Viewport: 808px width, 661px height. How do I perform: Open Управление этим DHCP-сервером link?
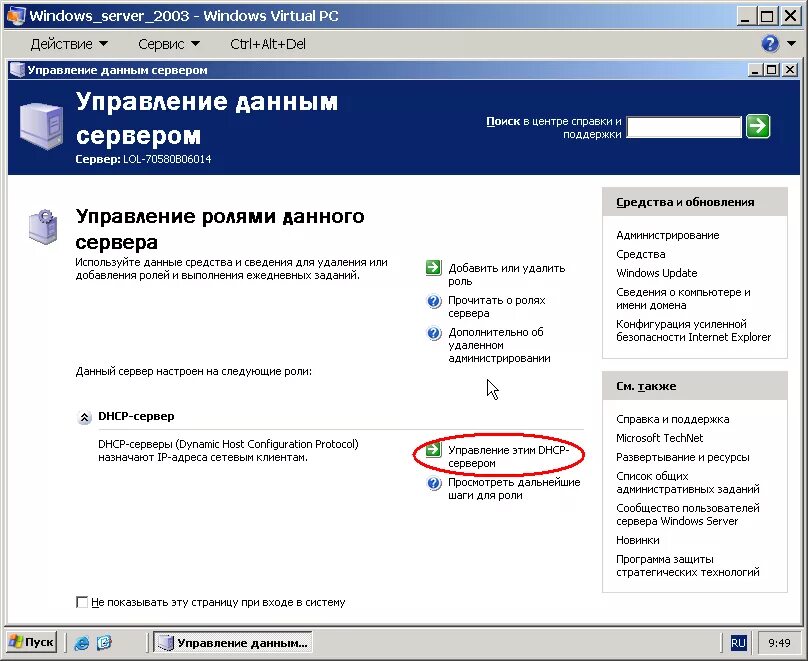pos(509,456)
